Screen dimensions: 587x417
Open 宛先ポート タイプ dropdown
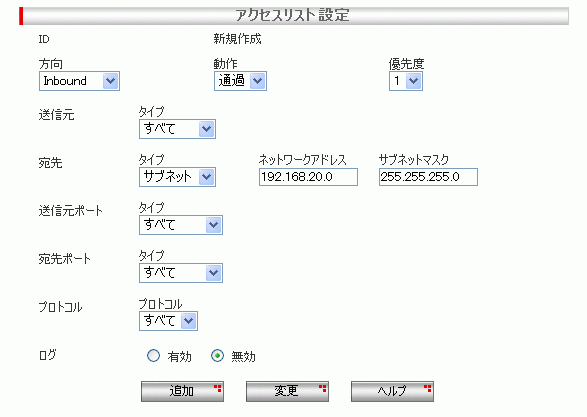pyautogui.click(x=181, y=273)
